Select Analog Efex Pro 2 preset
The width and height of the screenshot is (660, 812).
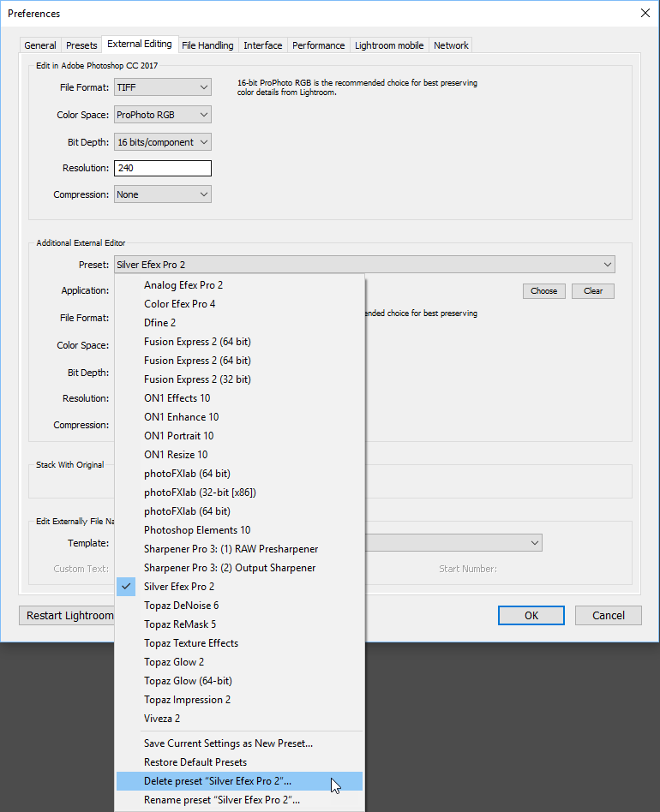239,285
